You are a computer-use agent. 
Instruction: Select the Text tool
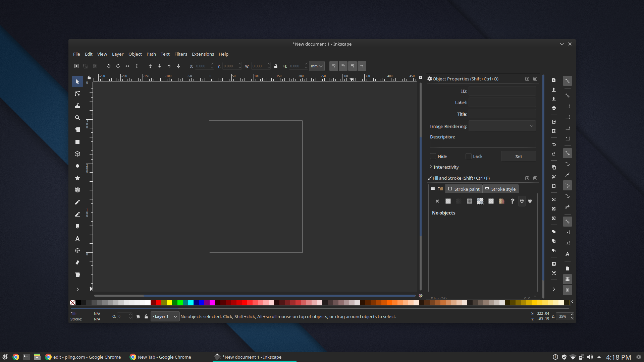(77, 238)
